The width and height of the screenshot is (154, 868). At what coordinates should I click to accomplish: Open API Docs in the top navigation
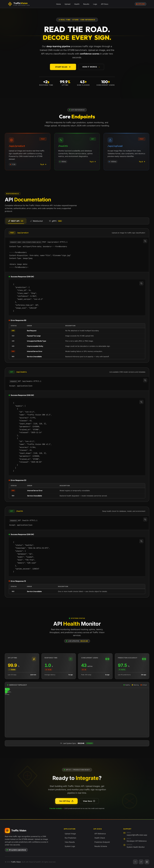(105, 4)
